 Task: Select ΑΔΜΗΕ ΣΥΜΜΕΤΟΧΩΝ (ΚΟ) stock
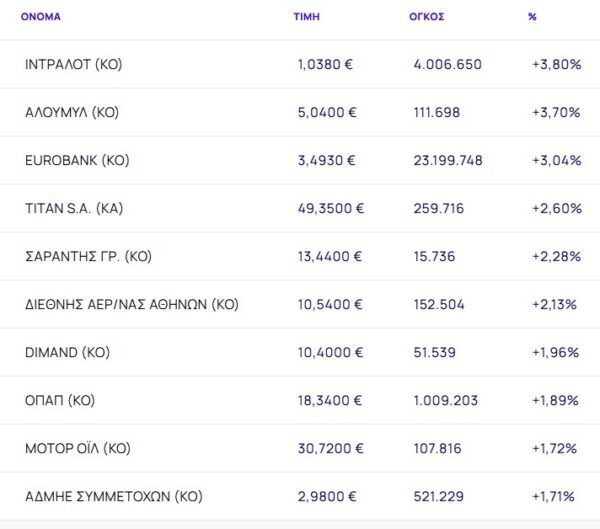(x=113, y=497)
